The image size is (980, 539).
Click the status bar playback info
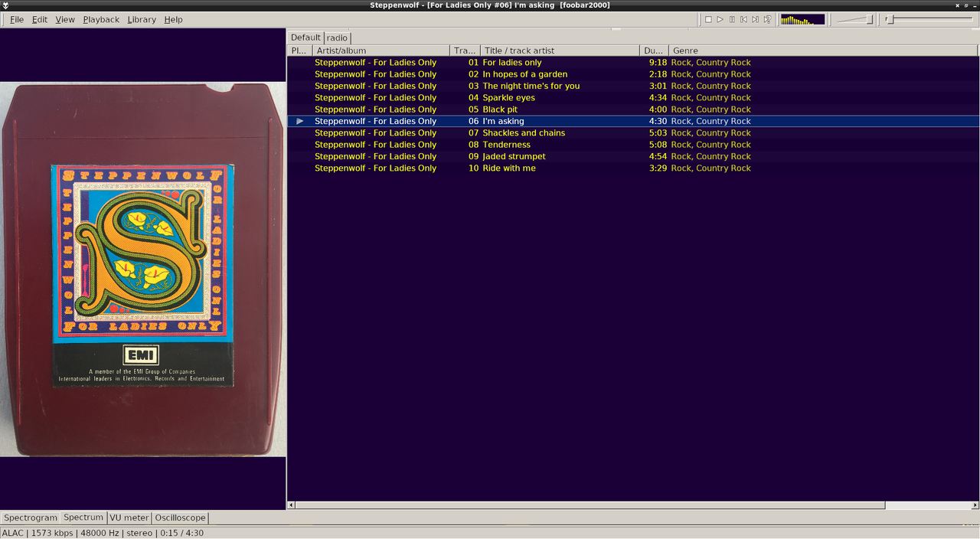pyautogui.click(x=103, y=533)
